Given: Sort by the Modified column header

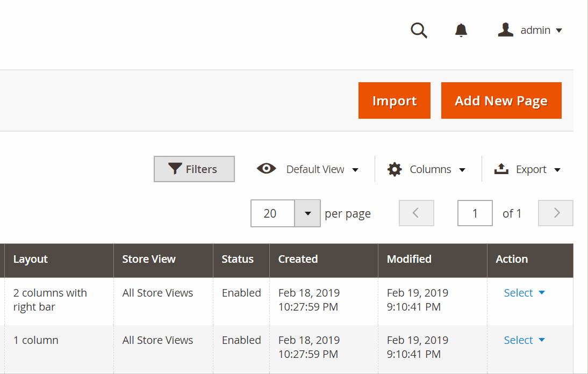Looking at the screenshot, I should pos(433,261).
